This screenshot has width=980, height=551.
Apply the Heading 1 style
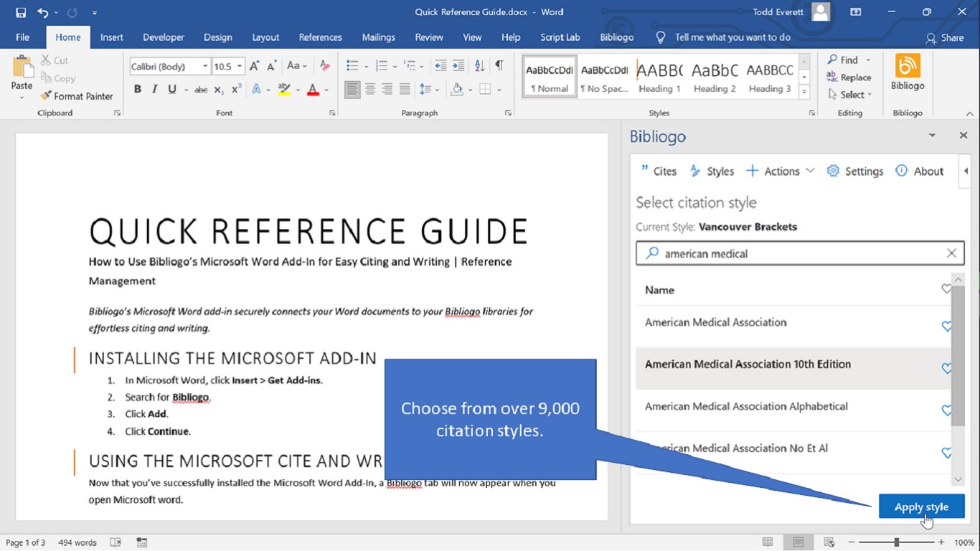click(x=659, y=77)
